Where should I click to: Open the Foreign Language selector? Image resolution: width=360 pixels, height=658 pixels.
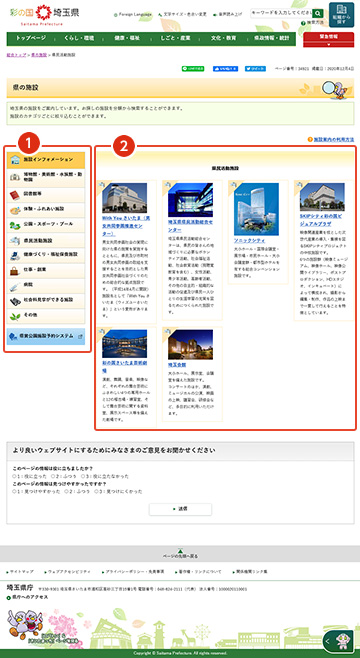point(132,15)
